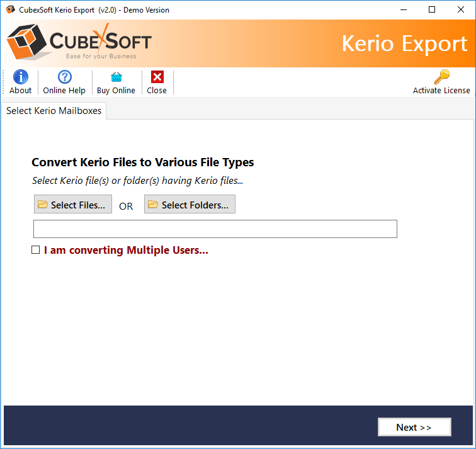
Task: Click the Select Folders... button
Action: tap(190, 204)
